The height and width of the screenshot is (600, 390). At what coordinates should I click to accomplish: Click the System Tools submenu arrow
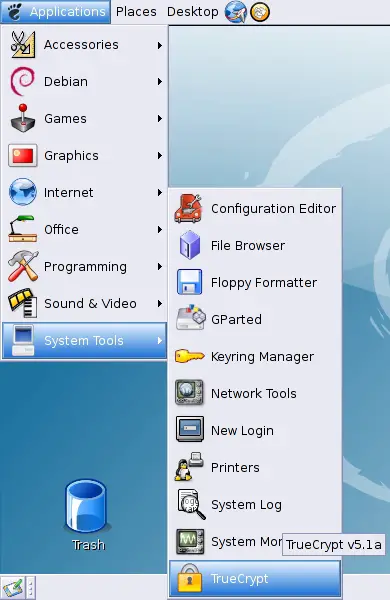pyautogui.click(x=160, y=340)
